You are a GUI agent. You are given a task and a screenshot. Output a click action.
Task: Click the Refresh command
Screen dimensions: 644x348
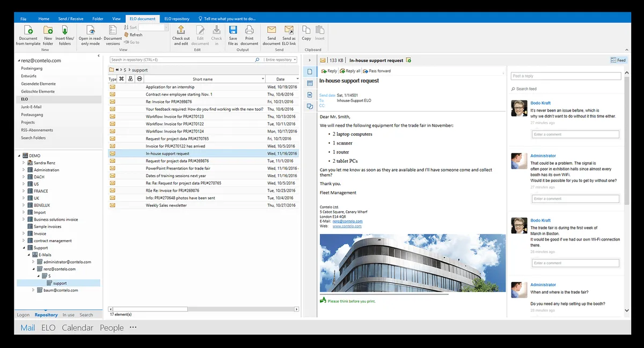pyautogui.click(x=133, y=35)
